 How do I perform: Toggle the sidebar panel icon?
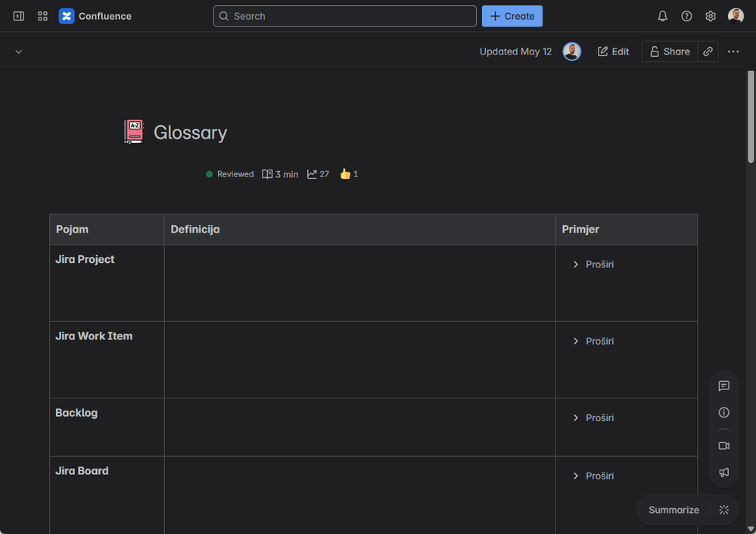18,16
